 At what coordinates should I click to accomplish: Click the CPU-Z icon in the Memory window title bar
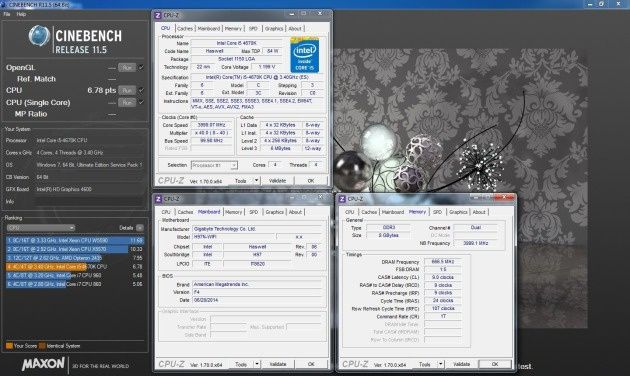coord(342,199)
